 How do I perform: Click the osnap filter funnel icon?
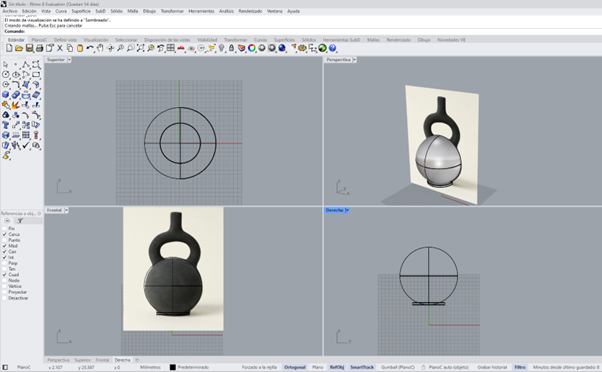(20, 221)
